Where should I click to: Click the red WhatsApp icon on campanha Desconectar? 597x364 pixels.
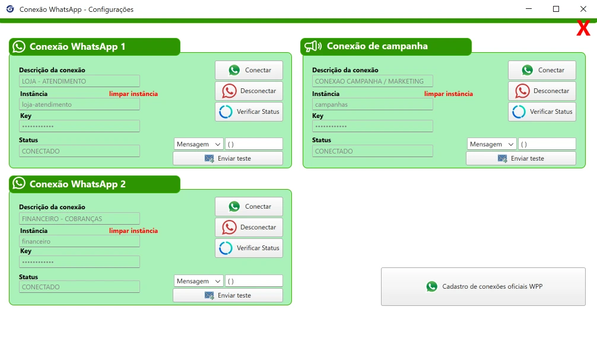[x=522, y=91]
